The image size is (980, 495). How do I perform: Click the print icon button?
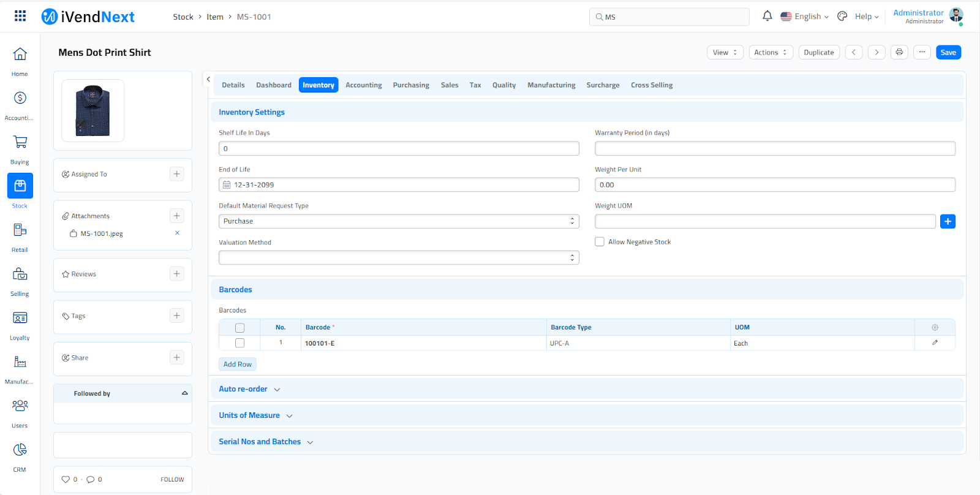coord(899,52)
